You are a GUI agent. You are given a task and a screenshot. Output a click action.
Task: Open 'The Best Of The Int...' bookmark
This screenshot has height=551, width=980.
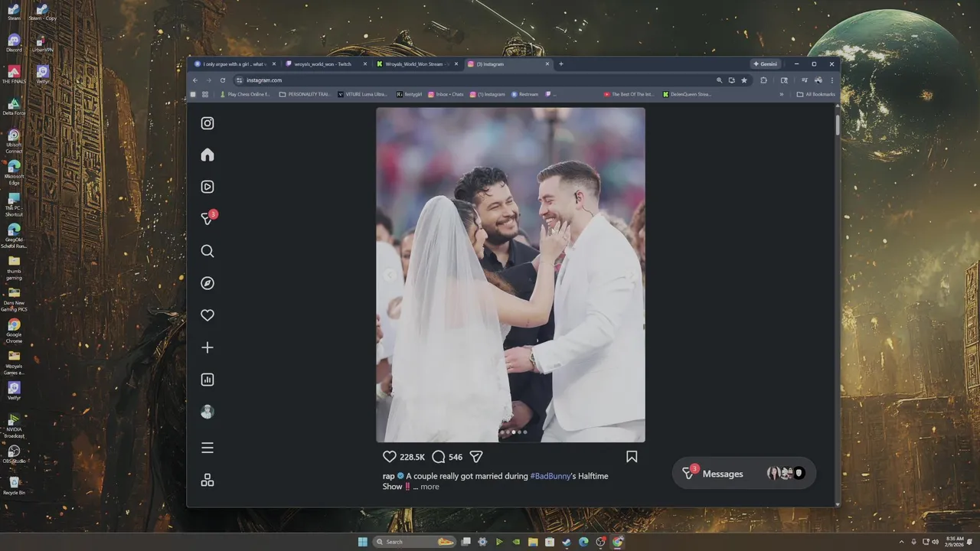[x=629, y=94]
